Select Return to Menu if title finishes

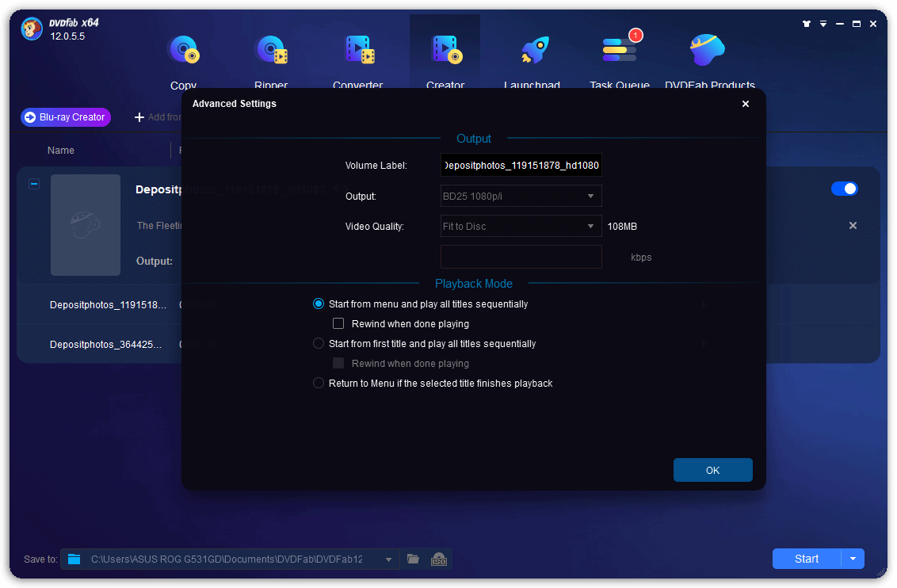319,383
